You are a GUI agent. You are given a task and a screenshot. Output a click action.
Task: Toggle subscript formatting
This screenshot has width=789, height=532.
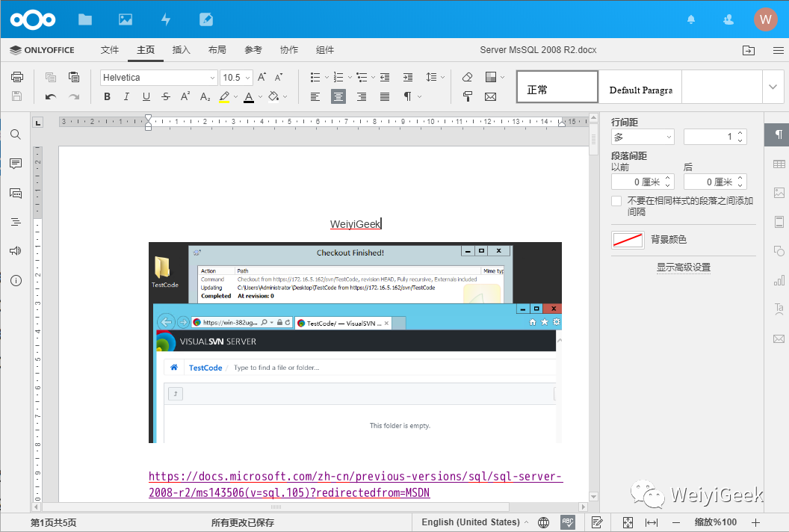pos(205,96)
